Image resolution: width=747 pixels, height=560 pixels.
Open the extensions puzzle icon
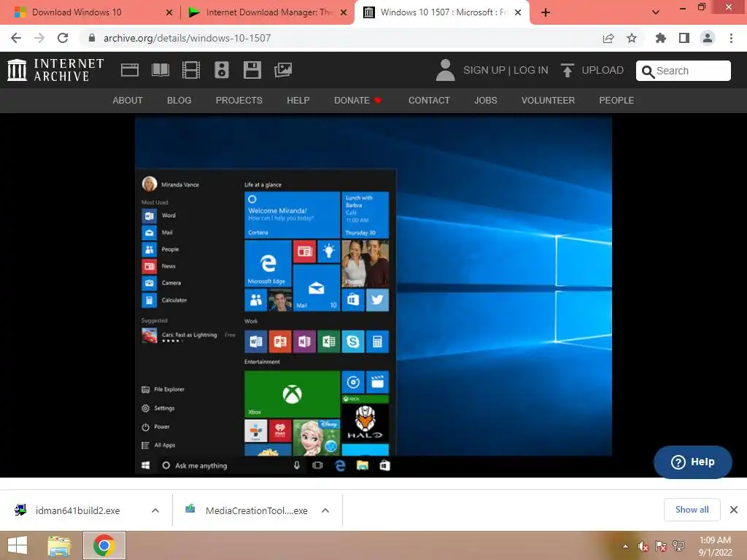(x=661, y=38)
